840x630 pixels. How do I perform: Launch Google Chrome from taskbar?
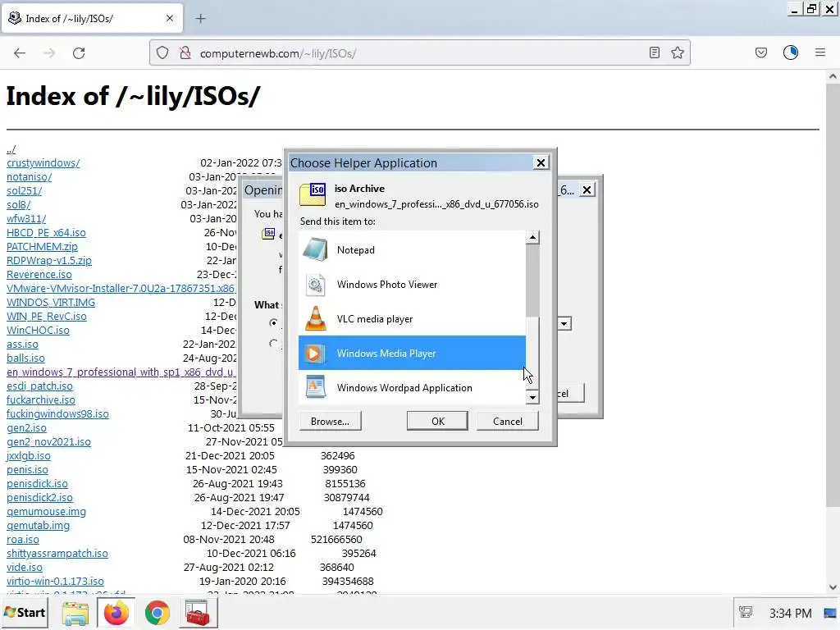coord(157,613)
